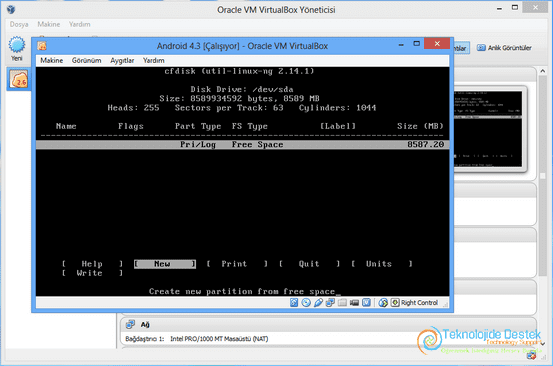Click the VirtualBox Manager app icon in its title bar
The image size is (553, 366).
11,9
